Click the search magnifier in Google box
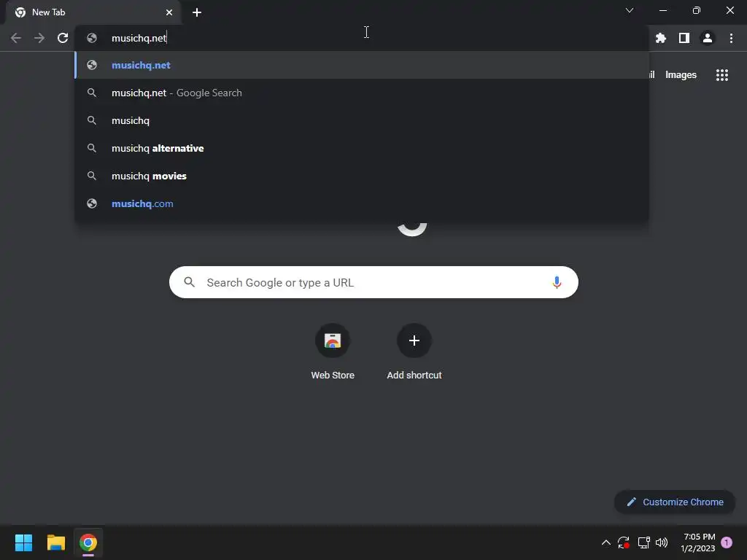 (x=189, y=282)
